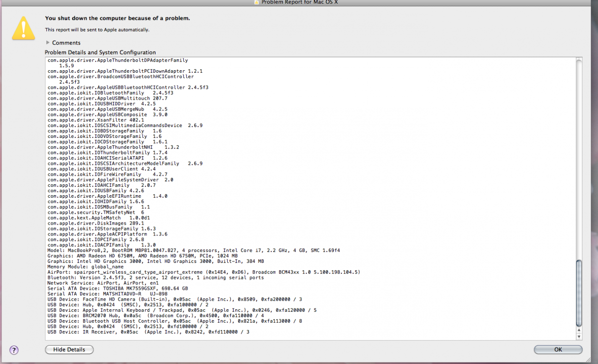Image resolution: width=598 pixels, height=364 pixels.
Task: Select 'com.apple.driver.XsanFilter 402.1' line
Action: (x=96, y=120)
